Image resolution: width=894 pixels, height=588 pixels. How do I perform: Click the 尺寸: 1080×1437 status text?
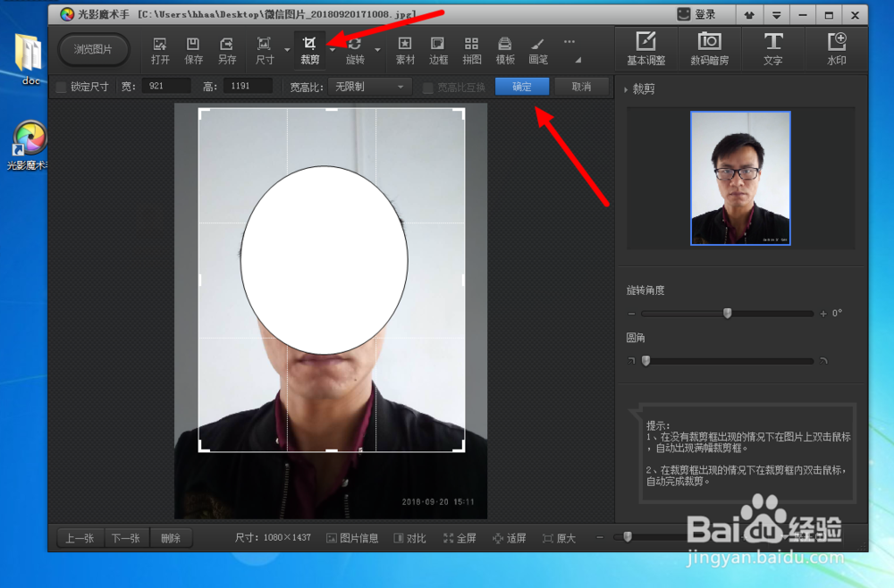click(273, 537)
